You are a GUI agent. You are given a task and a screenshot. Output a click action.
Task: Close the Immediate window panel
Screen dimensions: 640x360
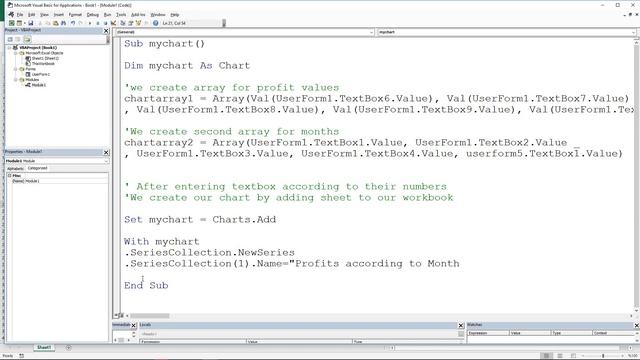[133, 325]
